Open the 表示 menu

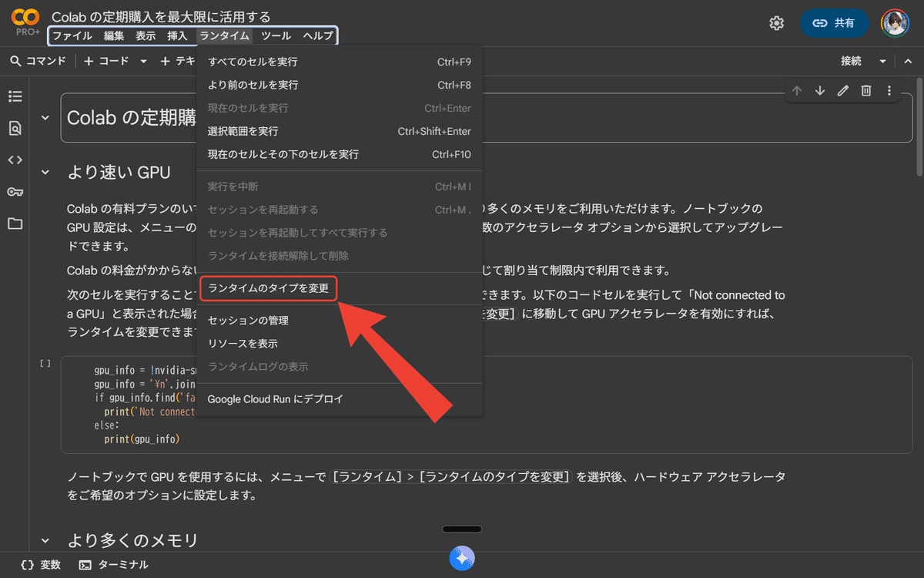146,35
